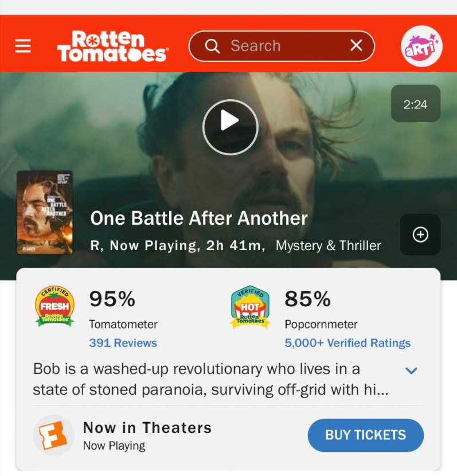Open the aRTi assistant icon
The width and height of the screenshot is (457, 476).
[421, 46]
